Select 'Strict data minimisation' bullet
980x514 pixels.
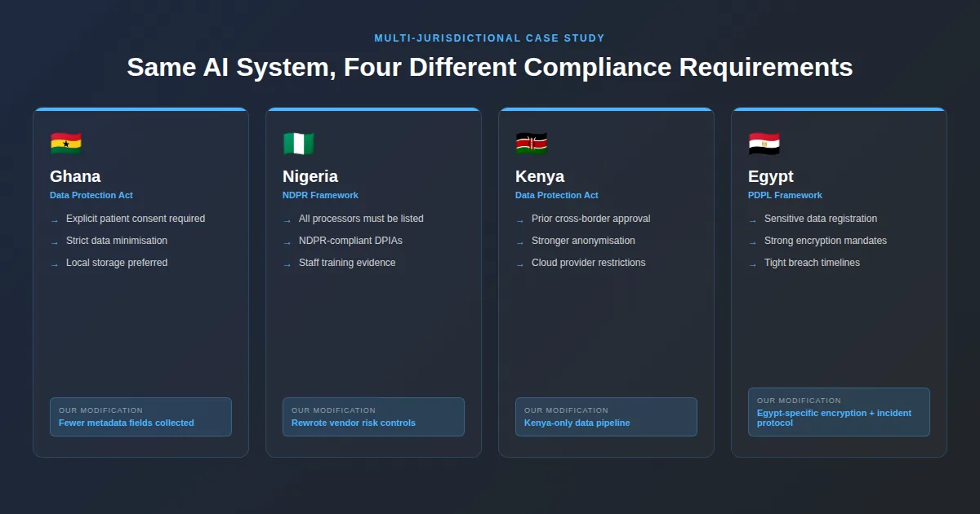click(x=117, y=241)
